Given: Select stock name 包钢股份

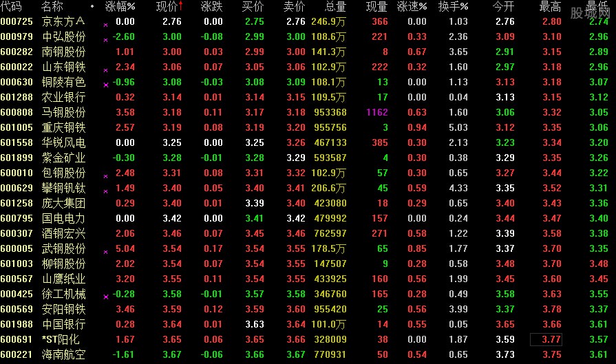Looking at the screenshot, I should point(63,173).
